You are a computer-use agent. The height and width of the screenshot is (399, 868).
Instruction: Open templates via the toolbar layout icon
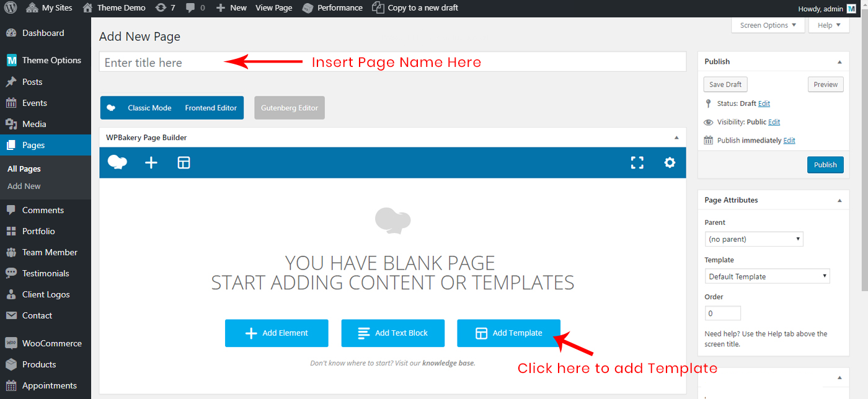click(184, 162)
